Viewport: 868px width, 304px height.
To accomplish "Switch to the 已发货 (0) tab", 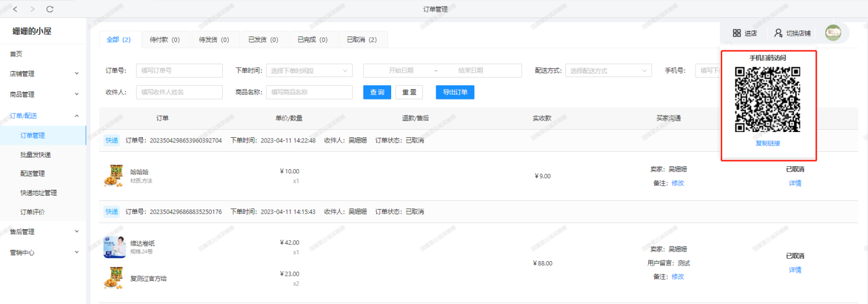I will [263, 40].
